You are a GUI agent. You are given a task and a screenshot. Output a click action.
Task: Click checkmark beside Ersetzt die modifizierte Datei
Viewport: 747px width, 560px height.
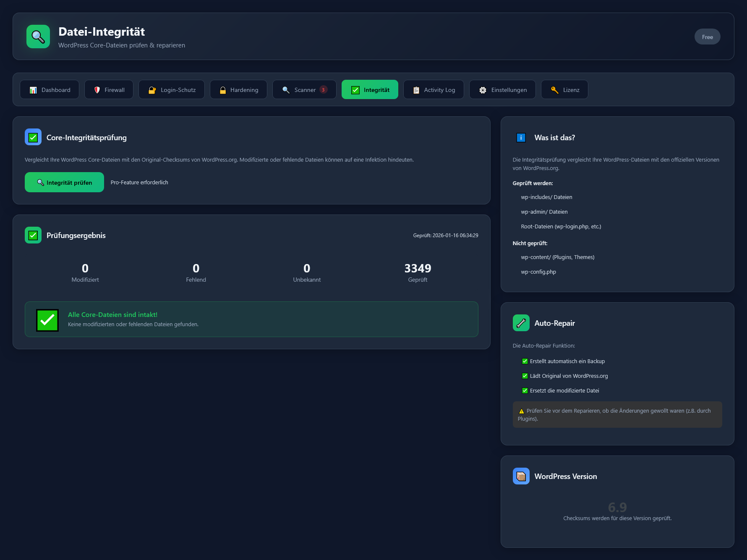pyautogui.click(x=525, y=391)
